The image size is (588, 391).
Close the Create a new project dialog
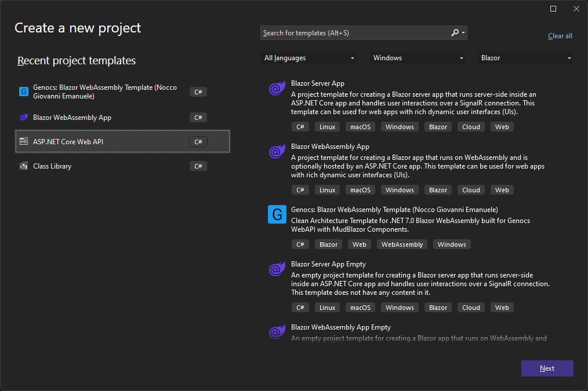(x=576, y=9)
